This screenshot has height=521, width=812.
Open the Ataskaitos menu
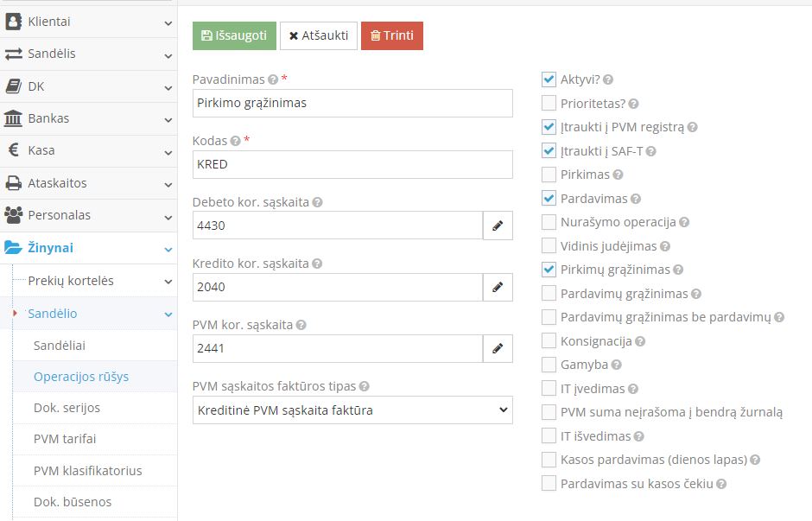(88, 183)
